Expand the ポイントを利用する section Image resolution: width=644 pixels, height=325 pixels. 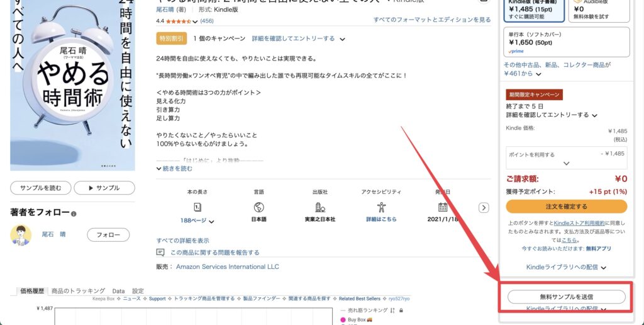567,158
